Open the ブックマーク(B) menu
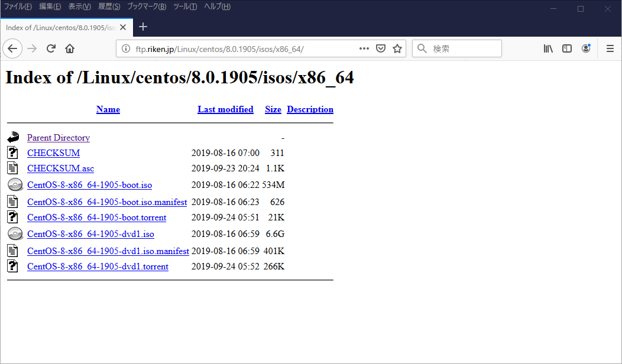622x364 pixels. pos(147,6)
